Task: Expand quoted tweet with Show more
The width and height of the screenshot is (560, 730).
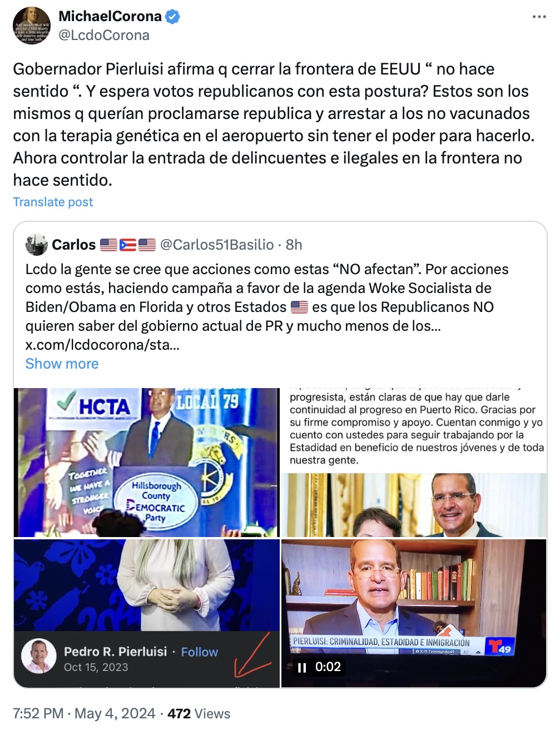Action: click(62, 364)
